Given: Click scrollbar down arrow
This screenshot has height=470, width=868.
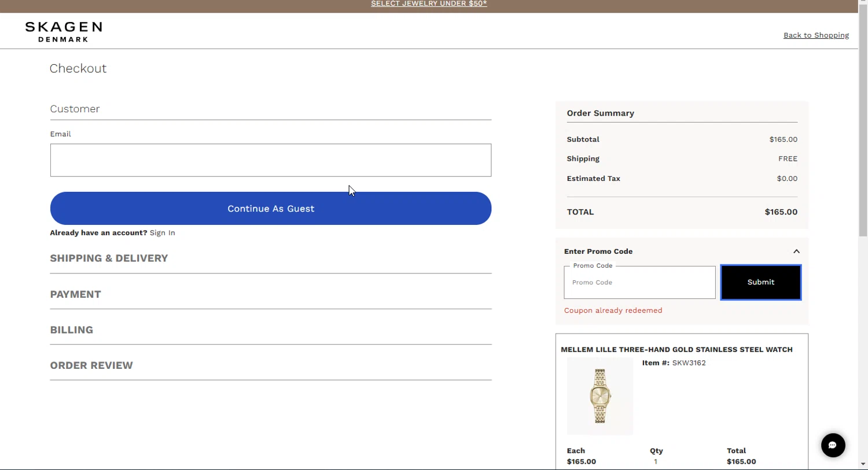Looking at the screenshot, I should pos(863,464).
